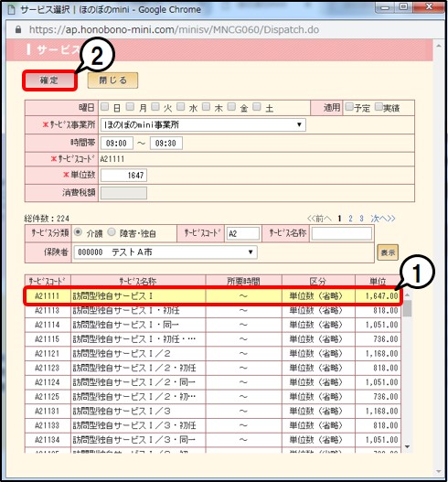
Task: Go to page 2 of results
Action: [350, 219]
